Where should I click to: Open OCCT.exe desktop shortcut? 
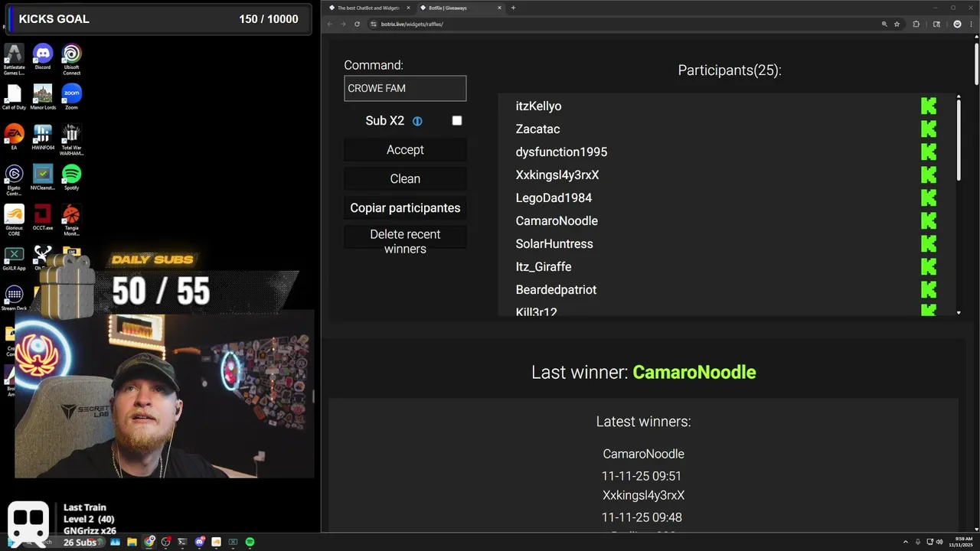tap(43, 217)
